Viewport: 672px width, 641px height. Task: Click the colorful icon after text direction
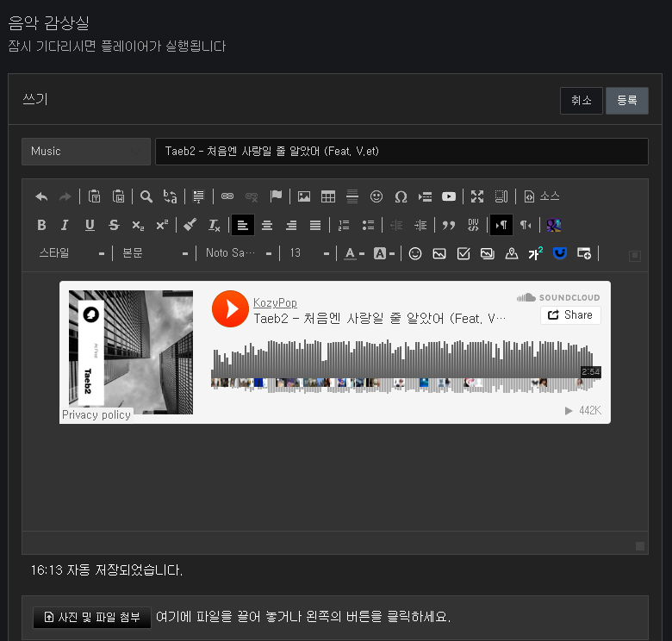coord(554,225)
